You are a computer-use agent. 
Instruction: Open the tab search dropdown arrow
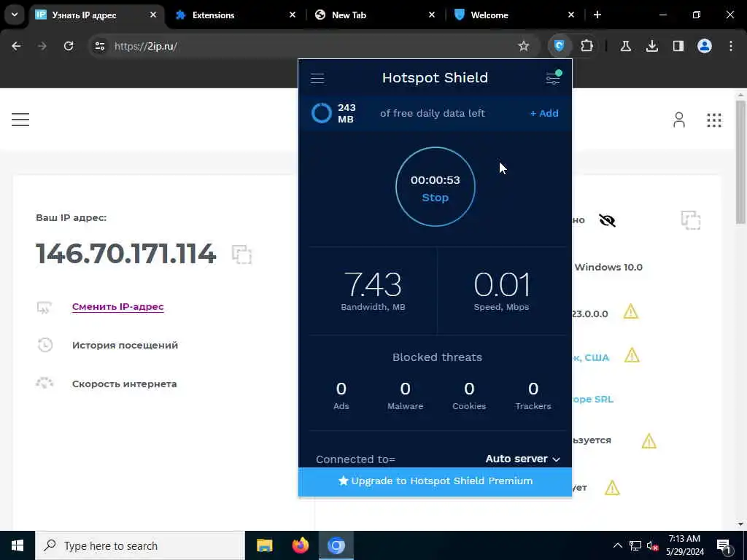tap(15, 15)
